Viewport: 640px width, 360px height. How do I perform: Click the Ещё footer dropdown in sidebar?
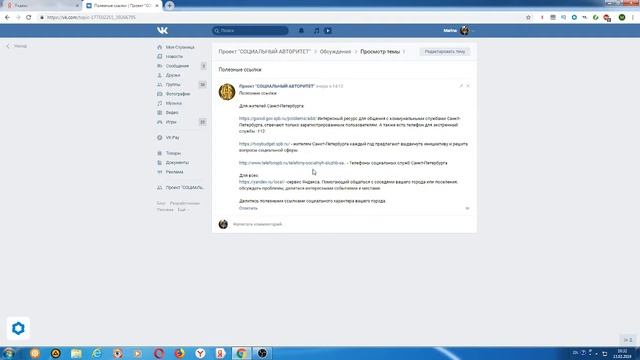coord(183,210)
